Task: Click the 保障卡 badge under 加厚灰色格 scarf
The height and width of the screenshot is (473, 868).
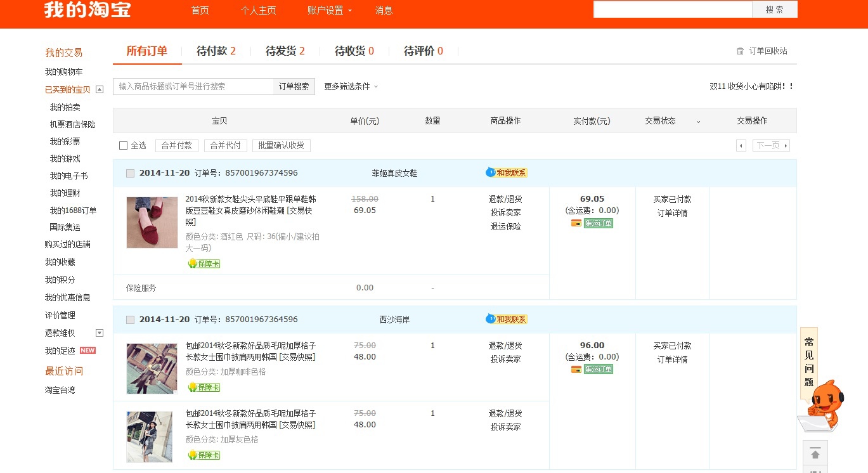Action: coord(204,455)
